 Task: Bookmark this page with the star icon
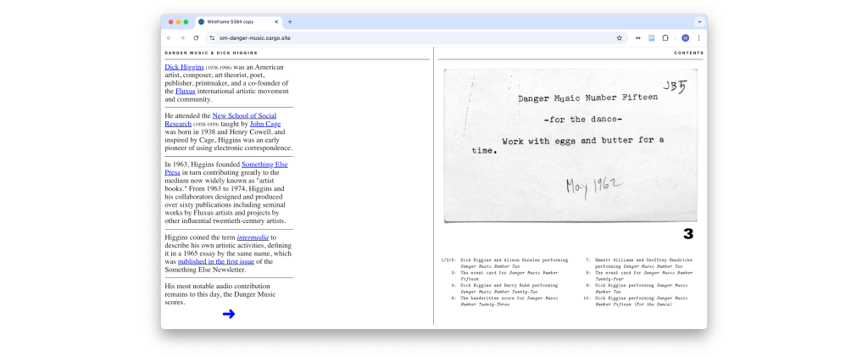coord(619,37)
